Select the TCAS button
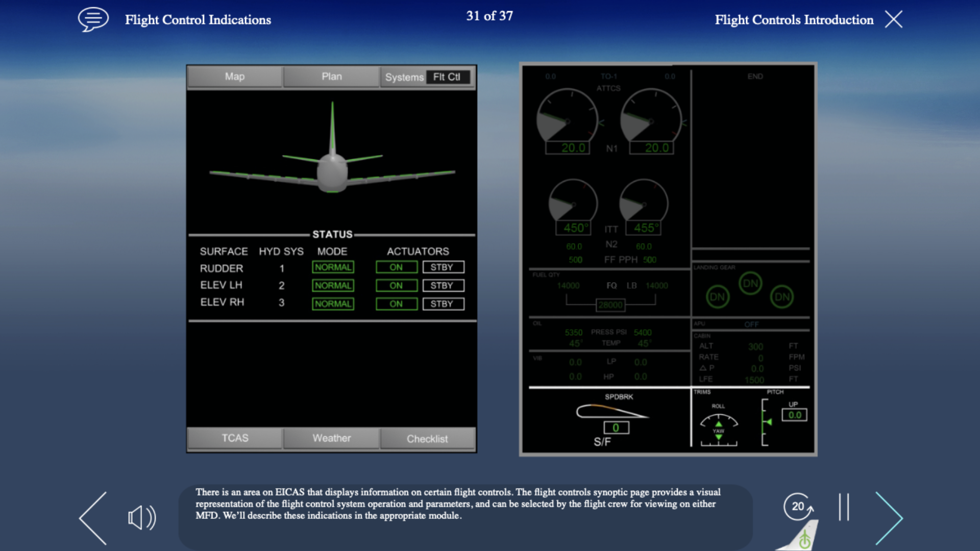Viewport: 980px width, 551px height. pyautogui.click(x=235, y=438)
